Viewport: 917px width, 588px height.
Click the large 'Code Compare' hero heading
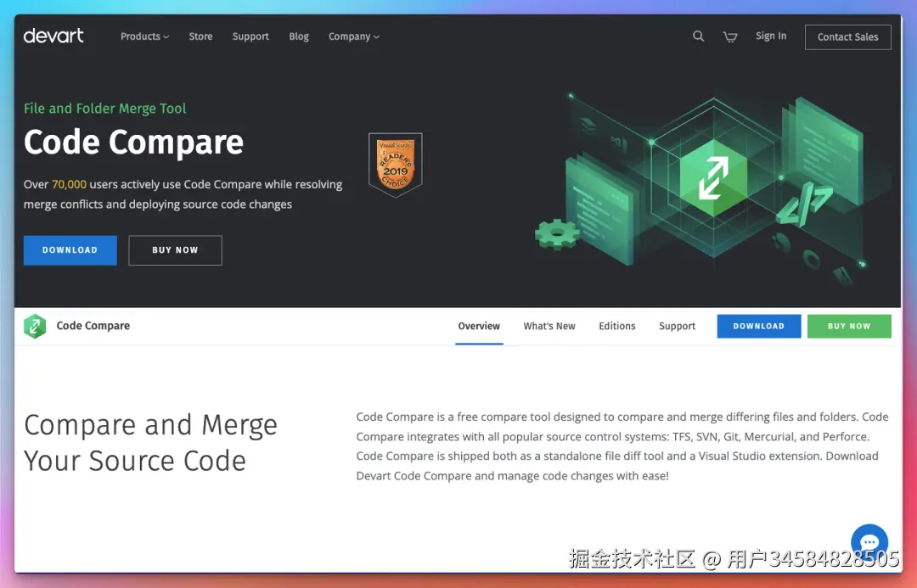133,142
